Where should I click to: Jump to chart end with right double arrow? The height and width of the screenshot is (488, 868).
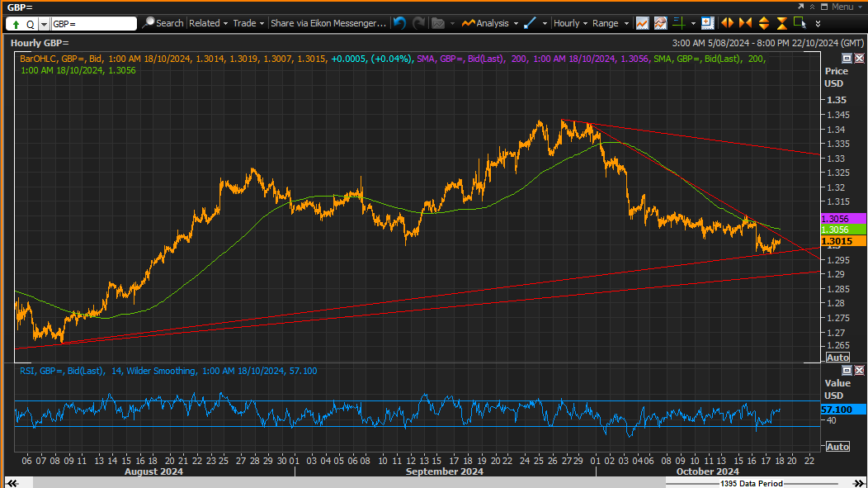(859, 483)
